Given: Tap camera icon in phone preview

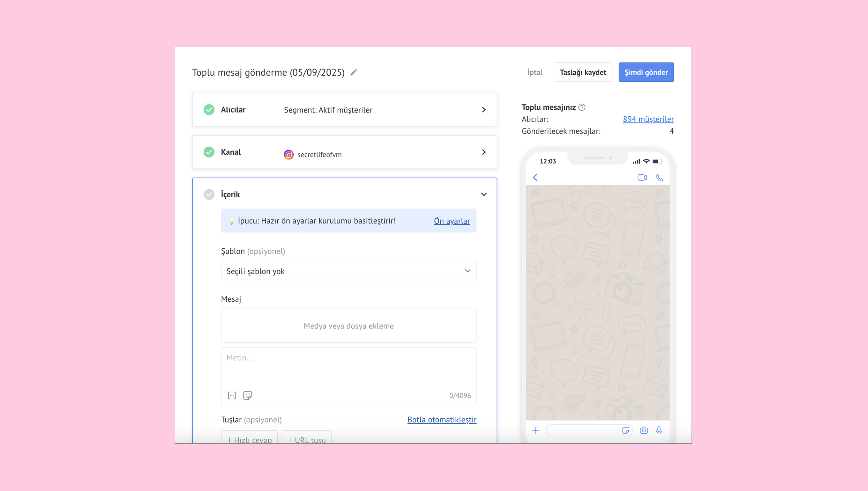Looking at the screenshot, I should [644, 430].
